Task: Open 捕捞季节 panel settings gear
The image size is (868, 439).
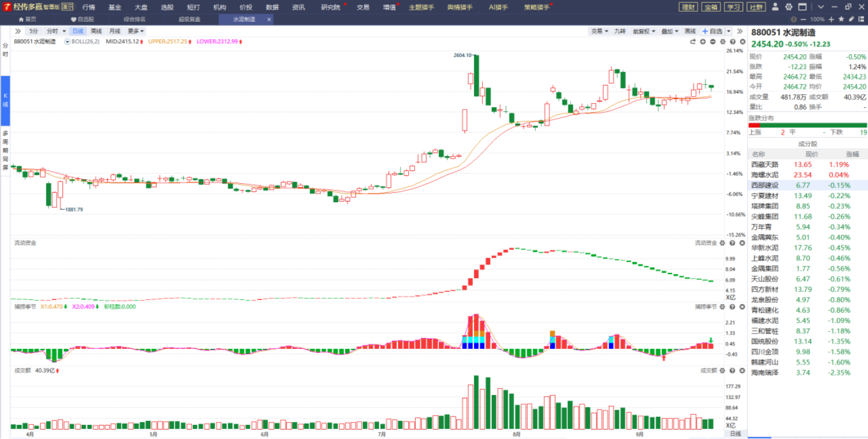Action: point(723,306)
